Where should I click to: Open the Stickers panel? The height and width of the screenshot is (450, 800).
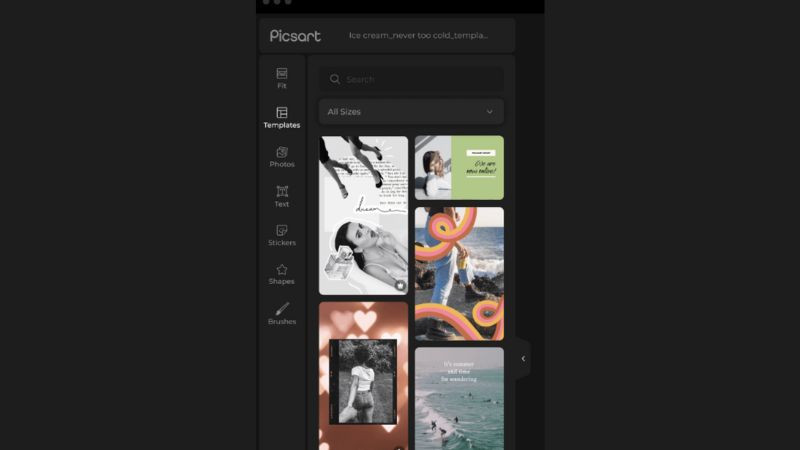(281, 235)
